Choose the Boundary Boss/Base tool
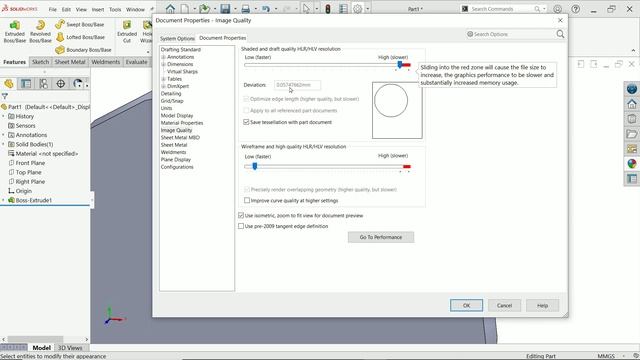 point(83,50)
